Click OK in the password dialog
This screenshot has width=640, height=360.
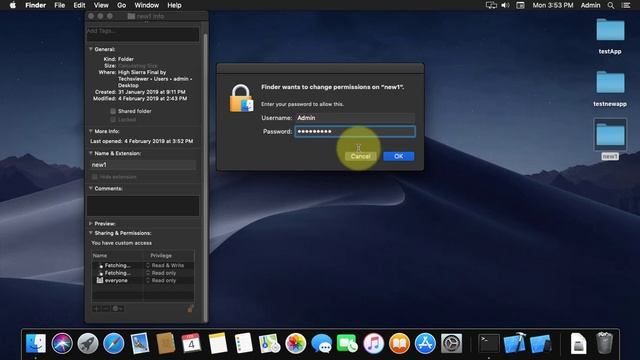click(399, 156)
